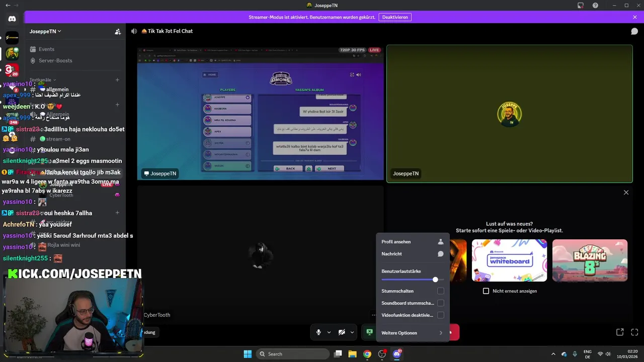Click the invite people icon beside JoseppeTN
This screenshot has height=362, width=644.
(118, 31)
